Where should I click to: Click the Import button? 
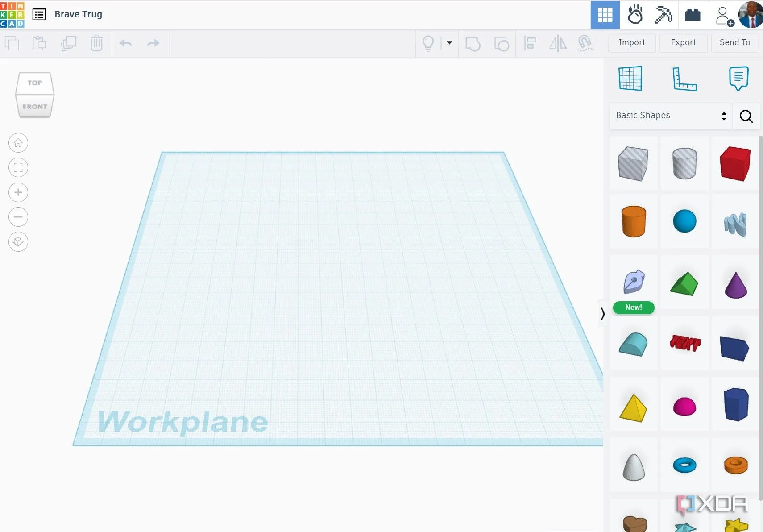[632, 42]
